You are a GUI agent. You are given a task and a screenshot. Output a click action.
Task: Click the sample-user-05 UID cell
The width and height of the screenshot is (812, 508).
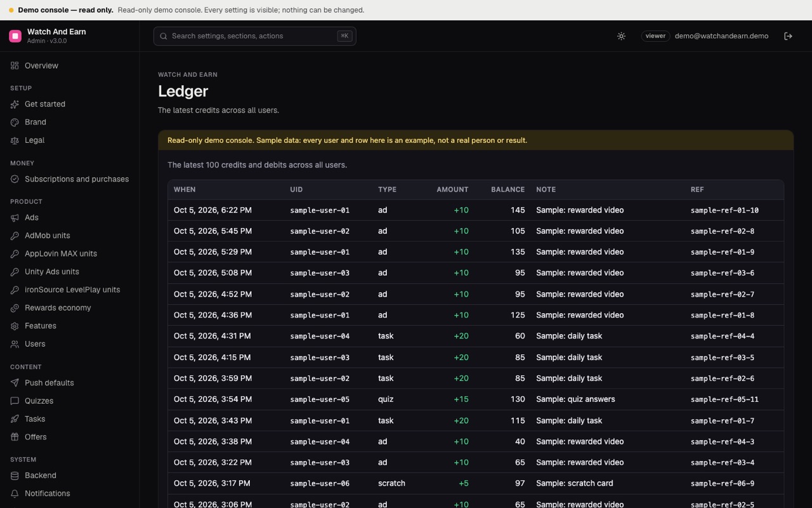(x=320, y=399)
